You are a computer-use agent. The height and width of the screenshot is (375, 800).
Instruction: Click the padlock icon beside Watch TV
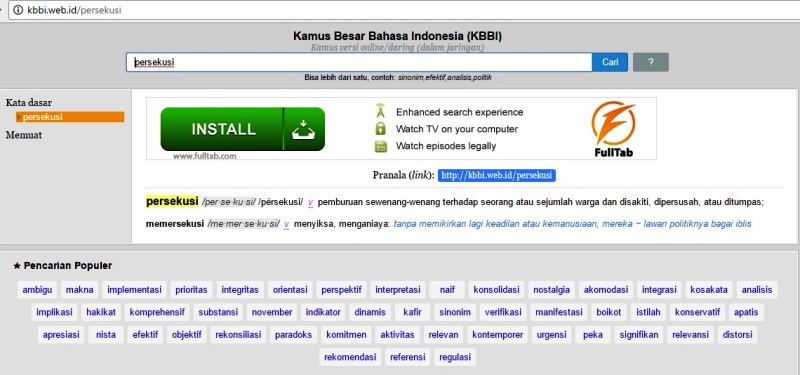tap(380, 129)
